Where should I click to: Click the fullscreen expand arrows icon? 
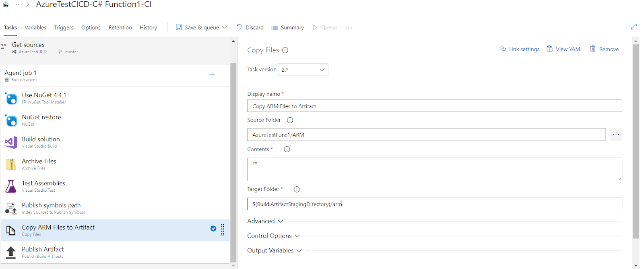tap(634, 27)
